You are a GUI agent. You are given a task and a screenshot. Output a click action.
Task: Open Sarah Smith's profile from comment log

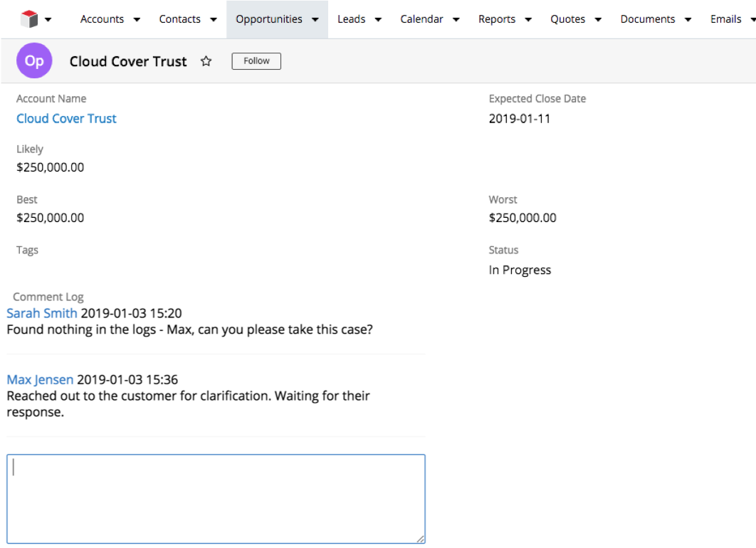42,313
